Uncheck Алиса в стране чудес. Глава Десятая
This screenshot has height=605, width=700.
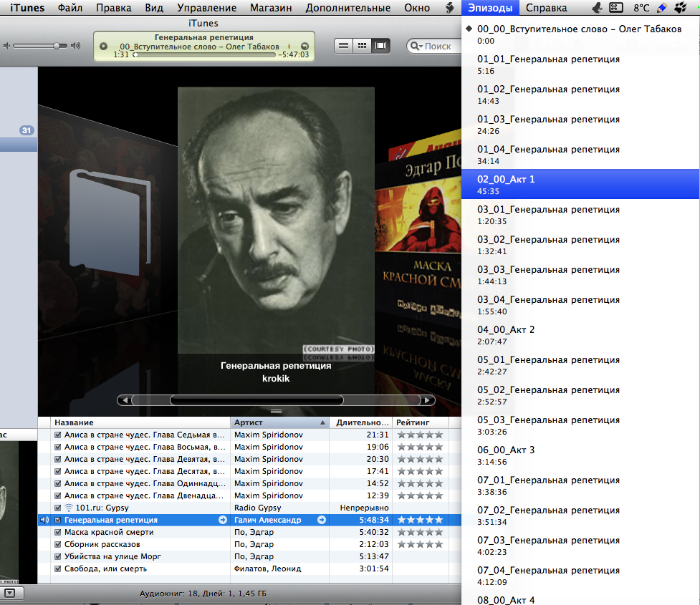tap(57, 471)
